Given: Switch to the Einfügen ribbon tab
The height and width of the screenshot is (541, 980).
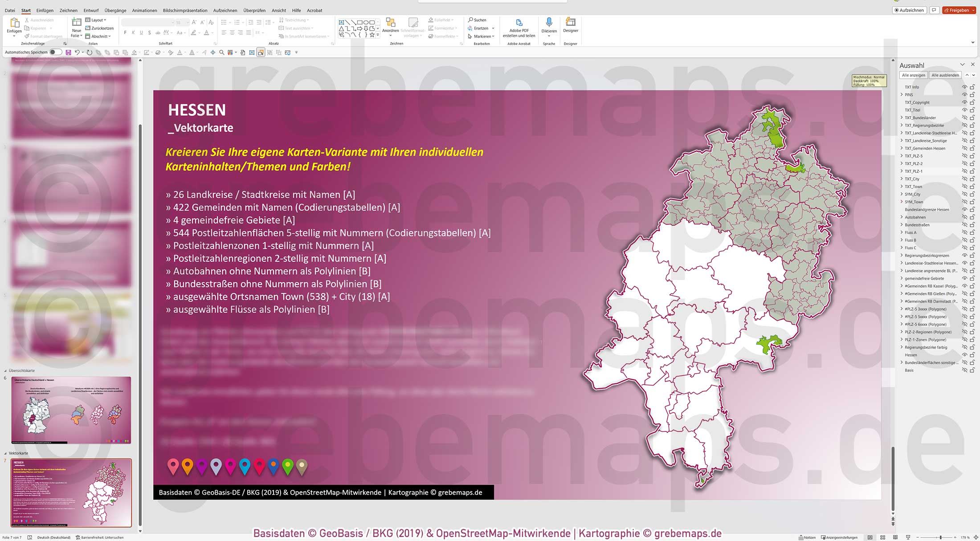Looking at the screenshot, I should coord(45,10).
